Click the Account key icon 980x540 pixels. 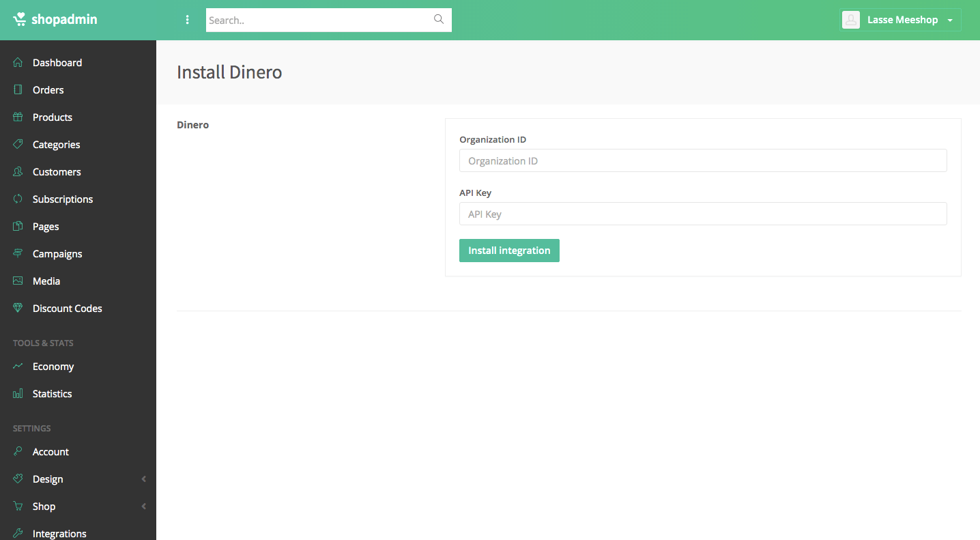(18, 451)
